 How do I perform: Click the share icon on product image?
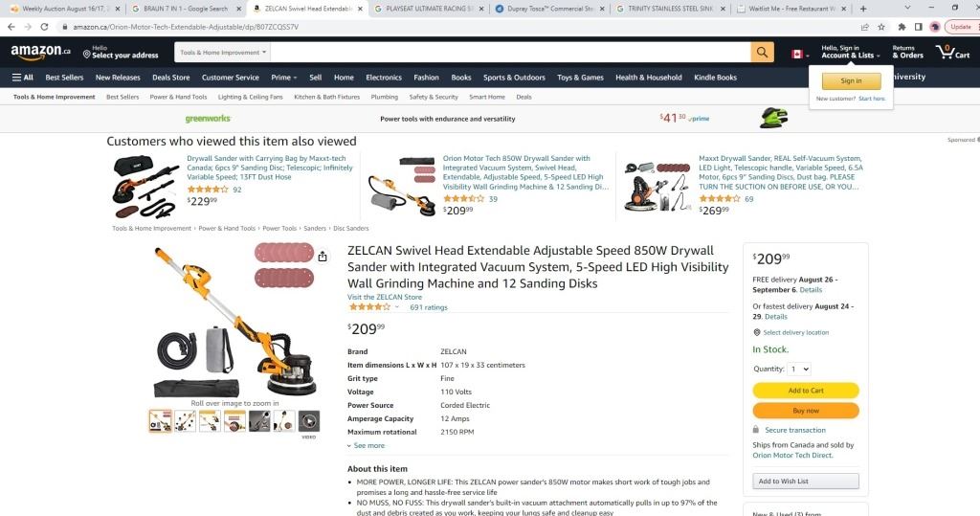[x=322, y=257]
